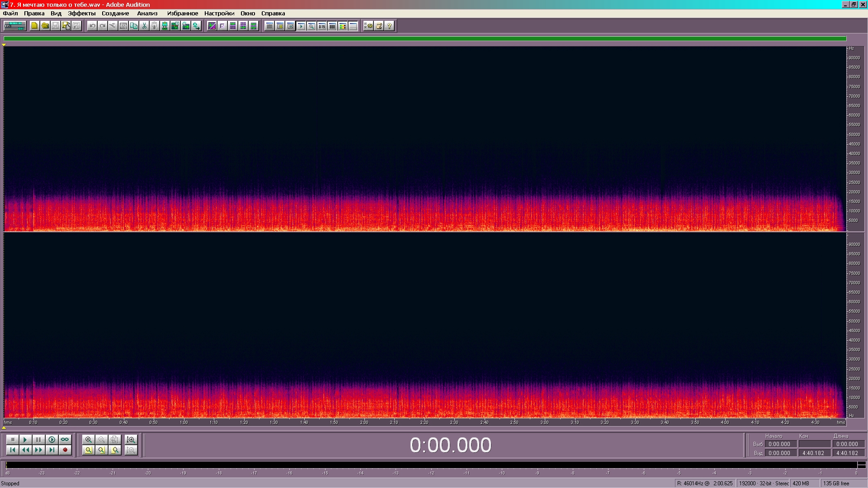The image size is (868, 488).
Task: Open the Эффекты menu
Action: point(81,14)
